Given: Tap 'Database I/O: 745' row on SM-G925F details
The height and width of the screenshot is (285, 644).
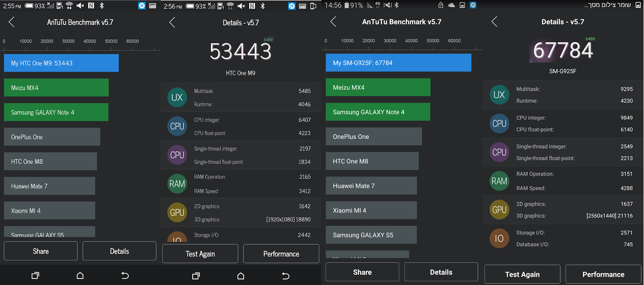Looking at the screenshot, I should [x=574, y=244].
